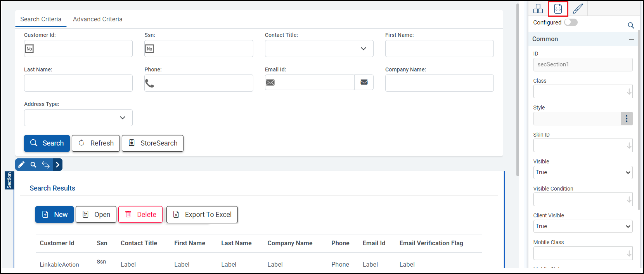Select the Search Criteria tab
Screen dimensions: 644x274
[x=41, y=19]
